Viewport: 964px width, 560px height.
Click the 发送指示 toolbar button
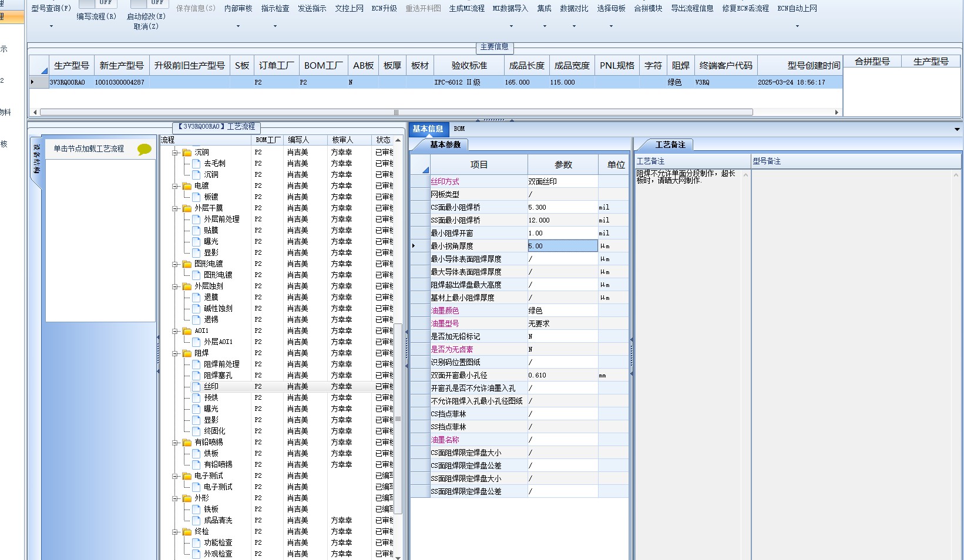(312, 9)
